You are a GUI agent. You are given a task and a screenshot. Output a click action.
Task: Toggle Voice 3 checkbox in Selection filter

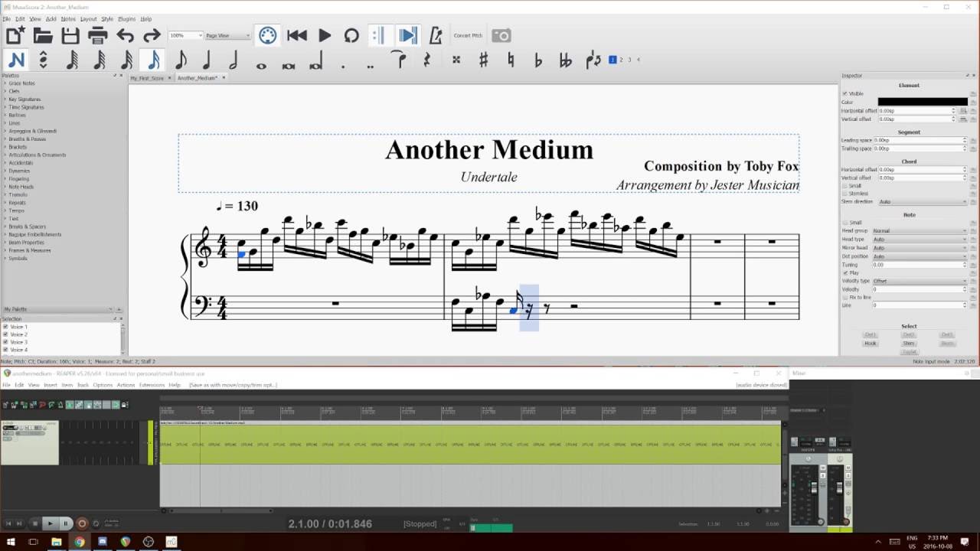[6, 342]
